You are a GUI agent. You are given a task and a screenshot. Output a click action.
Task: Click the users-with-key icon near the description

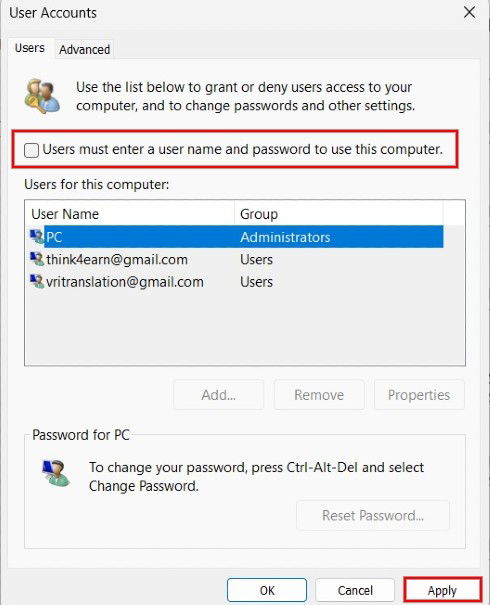point(42,96)
